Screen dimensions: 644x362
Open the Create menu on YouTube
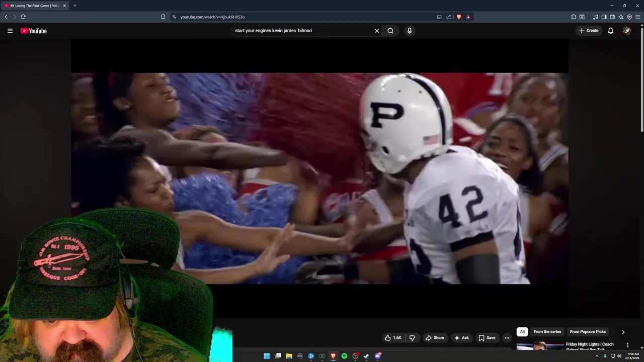[589, 31]
